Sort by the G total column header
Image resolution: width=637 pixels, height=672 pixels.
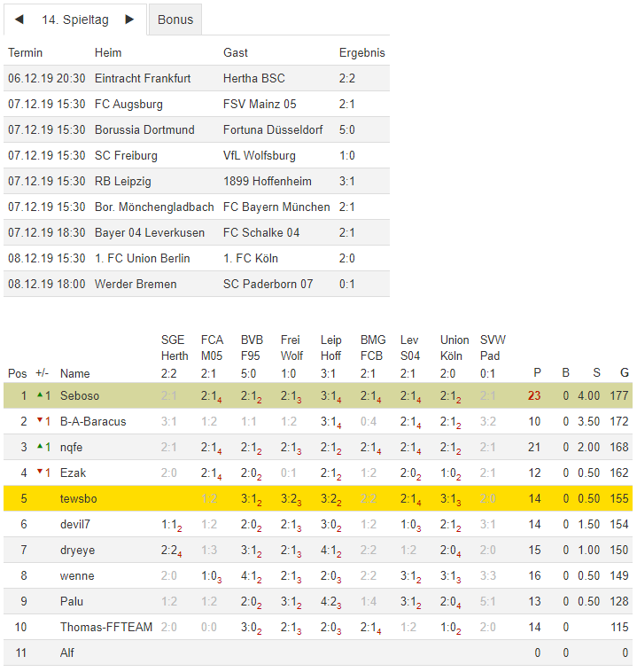pyautogui.click(x=625, y=373)
